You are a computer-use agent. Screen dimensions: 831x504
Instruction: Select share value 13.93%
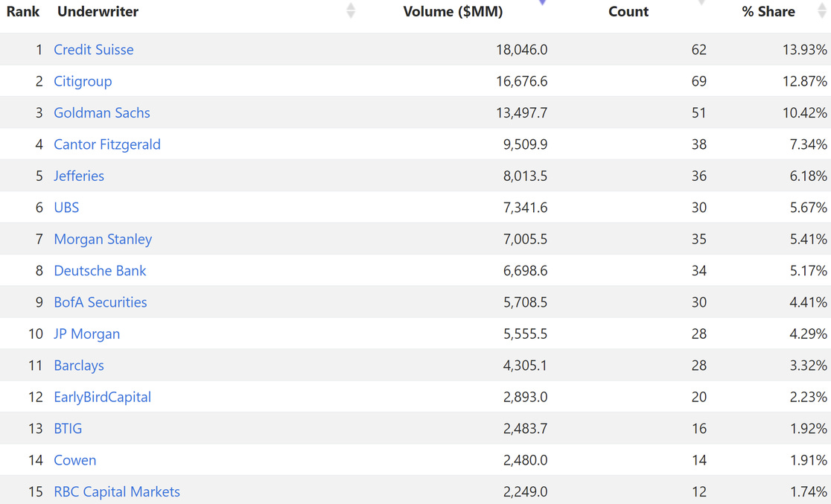pos(804,49)
